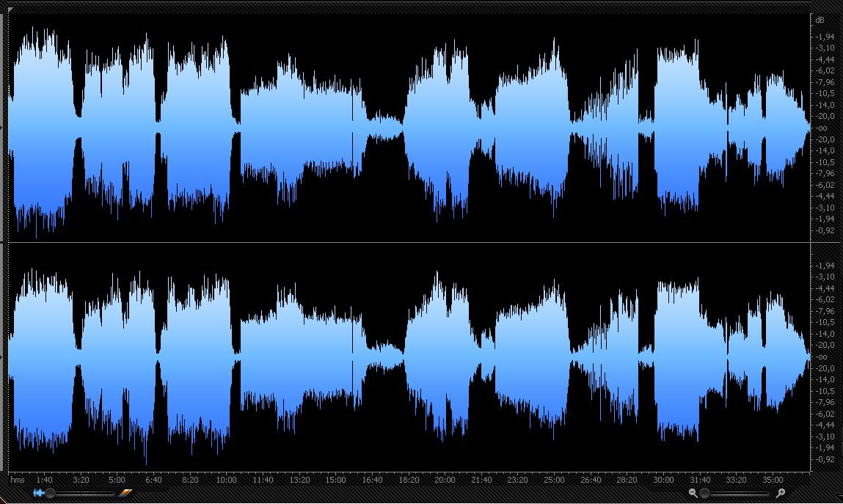This screenshot has width=843, height=504.
Task: Click the playhead marker at top-left
Action: pos(10,10)
